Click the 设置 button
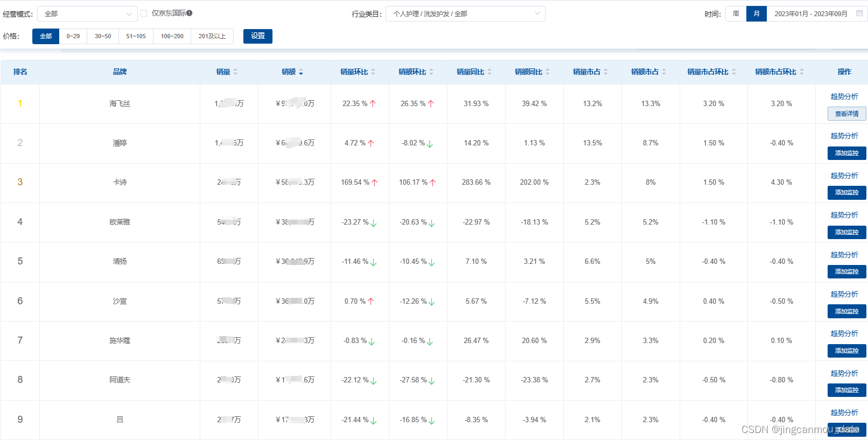 [258, 36]
